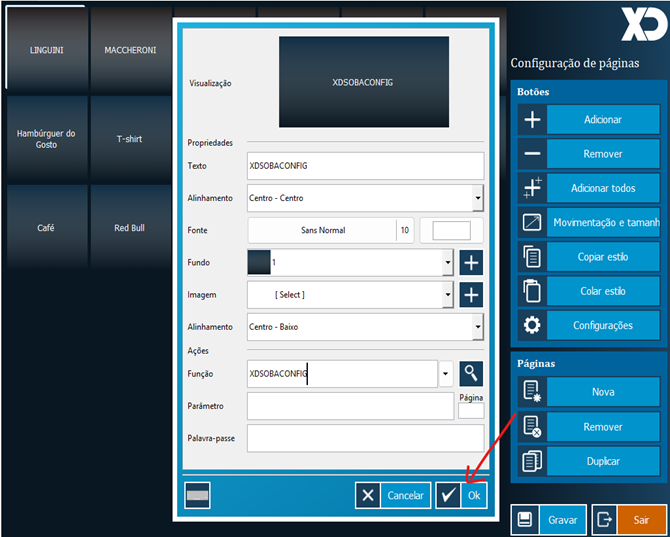Open Configurações via the gear icon
This screenshot has width=670, height=537.
[532, 325]
